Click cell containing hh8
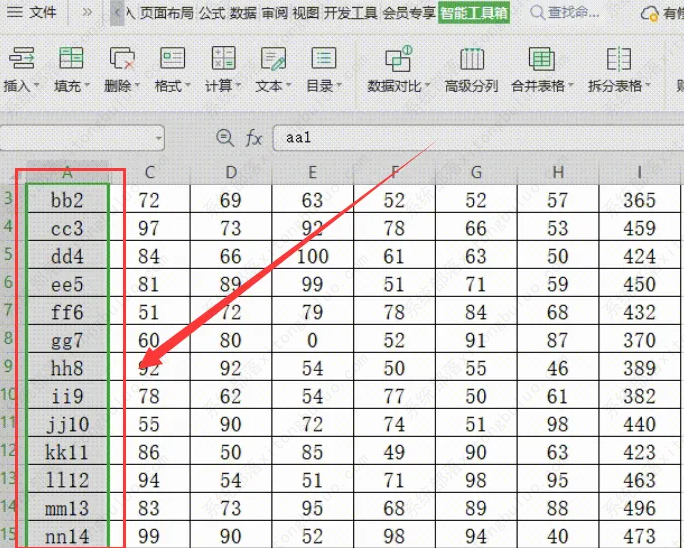 [x=67, y=368]
